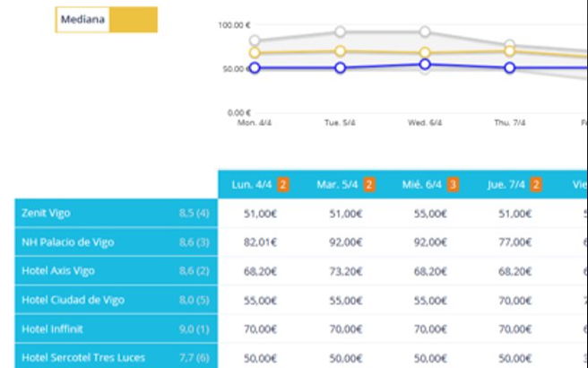Screen dimensions: 588x368
Task: Click orange badge 2 beside Jue. 7/4
Action: pos(536,185)
